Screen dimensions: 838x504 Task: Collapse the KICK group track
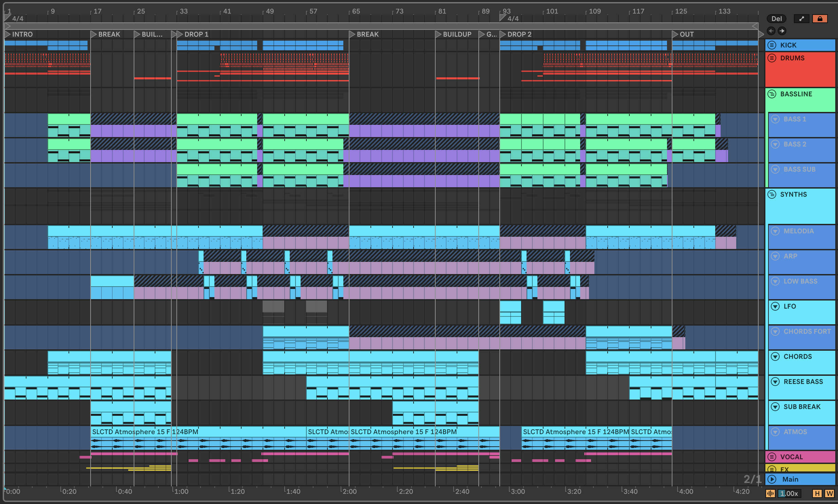(x=772, y=45)
